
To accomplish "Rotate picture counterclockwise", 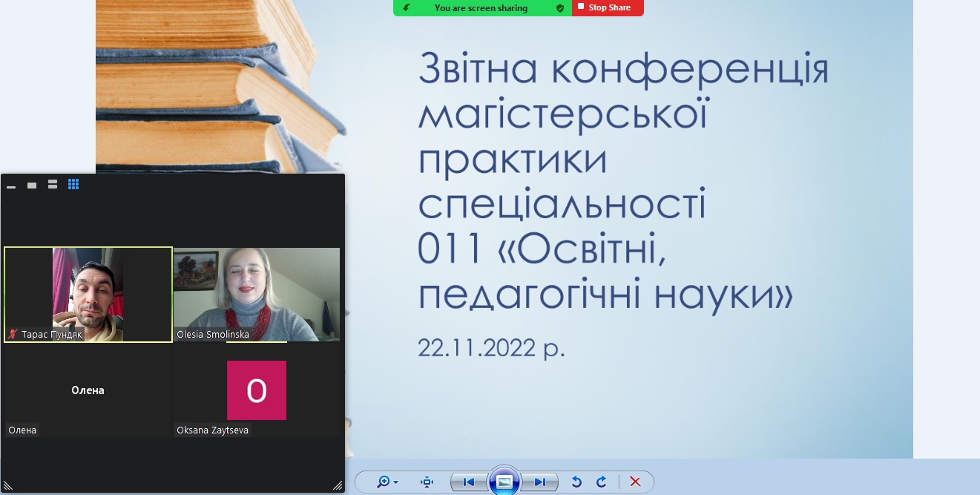I will 576,482.
